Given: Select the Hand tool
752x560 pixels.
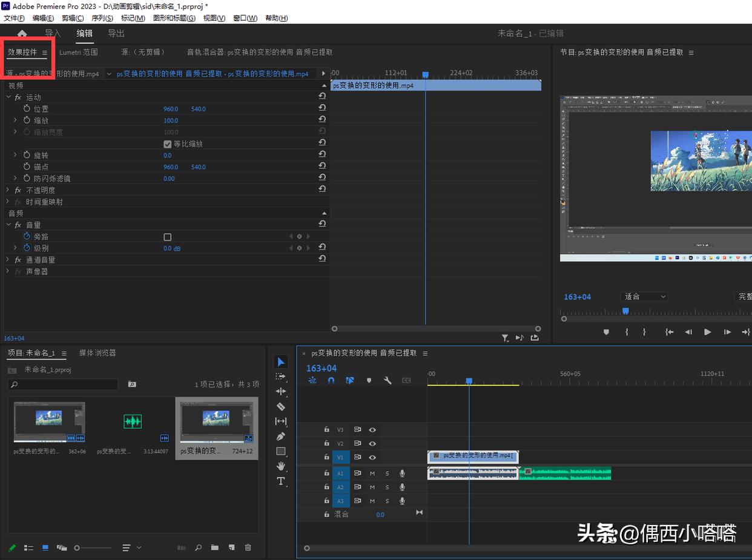Looking at the screenshot, I should (x=280, y=466).
